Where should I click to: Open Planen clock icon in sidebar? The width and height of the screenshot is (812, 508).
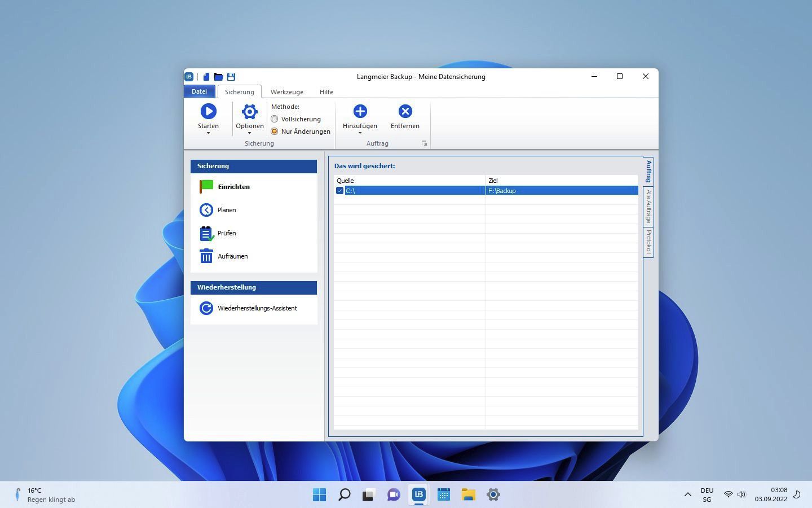pos(206,210)
